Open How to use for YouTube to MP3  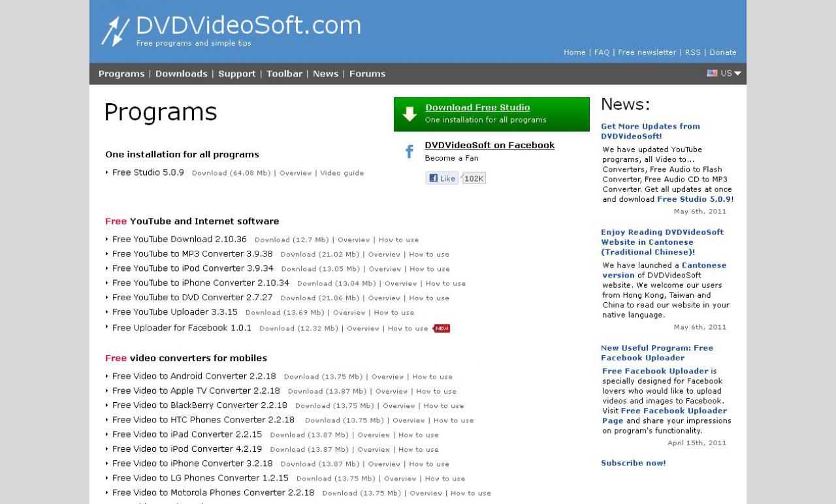click(x=429, y=255)
